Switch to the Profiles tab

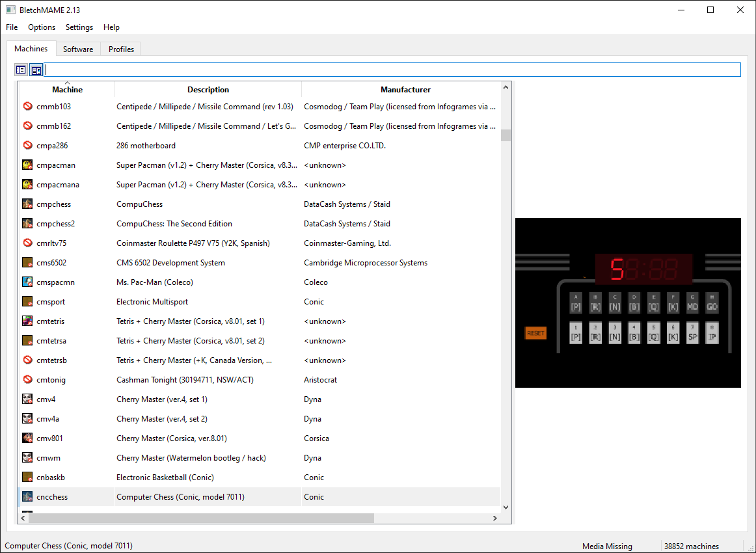121,49
